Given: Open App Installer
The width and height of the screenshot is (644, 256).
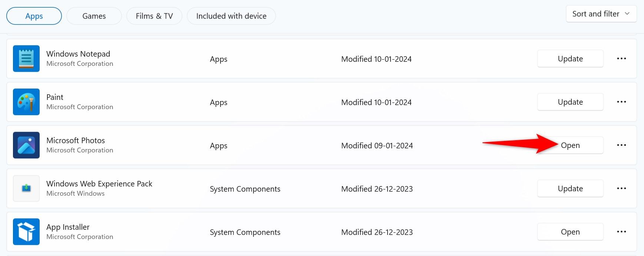Looking at the screenshot, I should pyautogui.click(x=570, y=232).
